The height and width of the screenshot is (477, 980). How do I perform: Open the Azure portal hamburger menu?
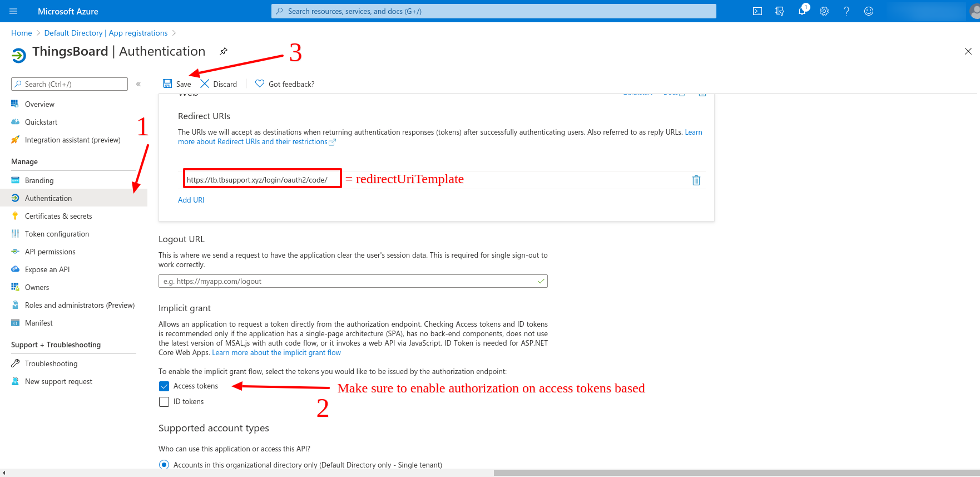tap(14, 11)
